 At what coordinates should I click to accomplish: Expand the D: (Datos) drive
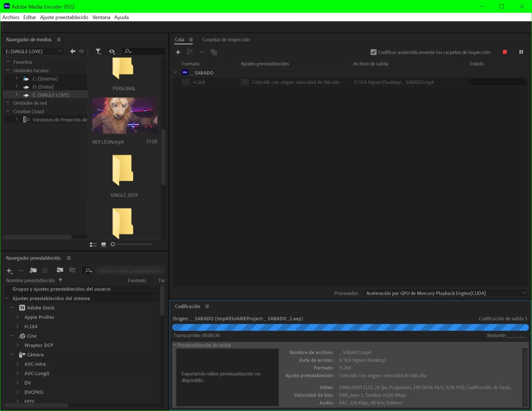(17, 87)
